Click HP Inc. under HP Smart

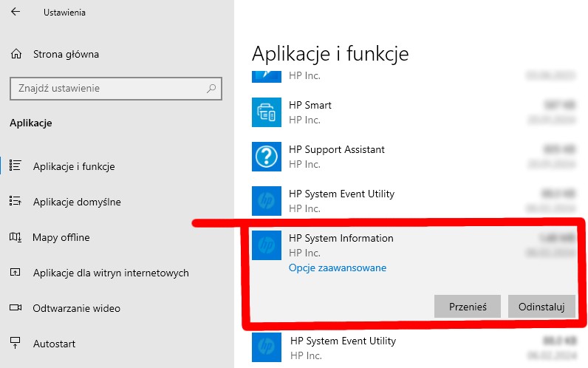304,120
